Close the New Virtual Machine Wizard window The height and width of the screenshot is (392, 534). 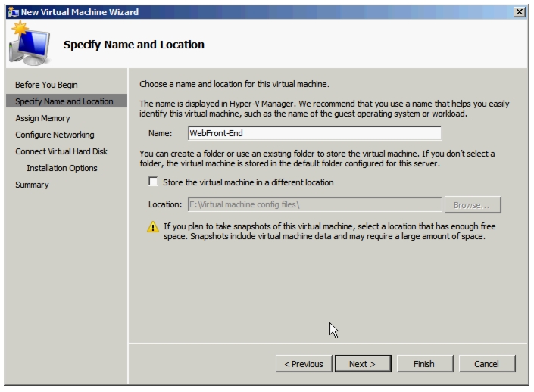pos(520,12)
